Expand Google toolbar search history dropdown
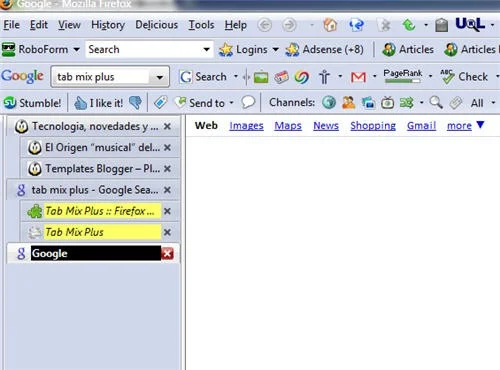This screenshot has height=370, width=500. (160, 77)
